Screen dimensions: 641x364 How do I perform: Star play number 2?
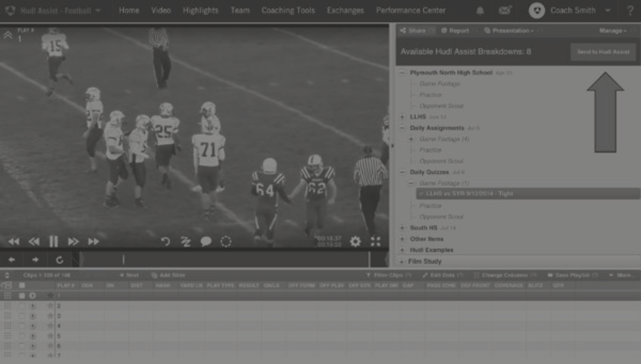[50, 306]
